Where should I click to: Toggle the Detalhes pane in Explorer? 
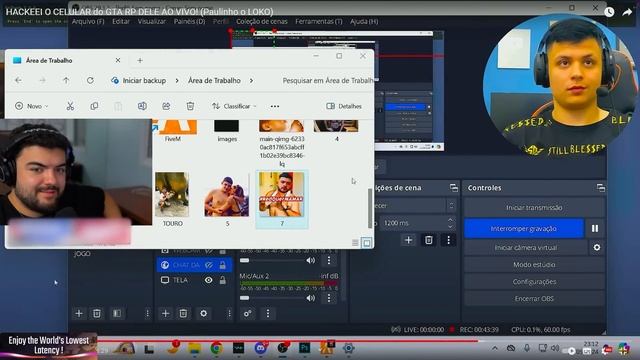[344, 106]
